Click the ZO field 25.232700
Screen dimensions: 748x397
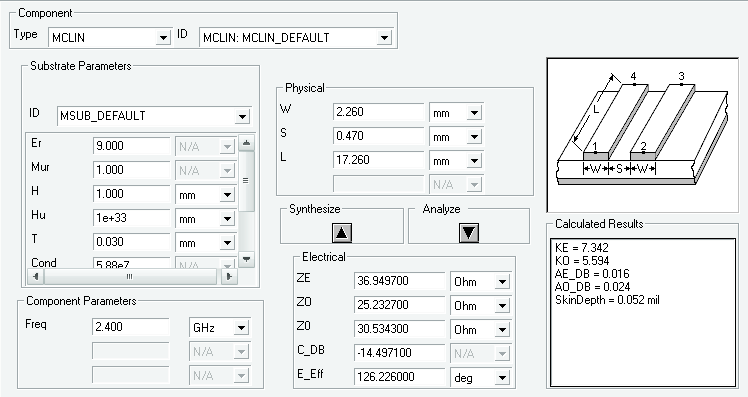400,305
